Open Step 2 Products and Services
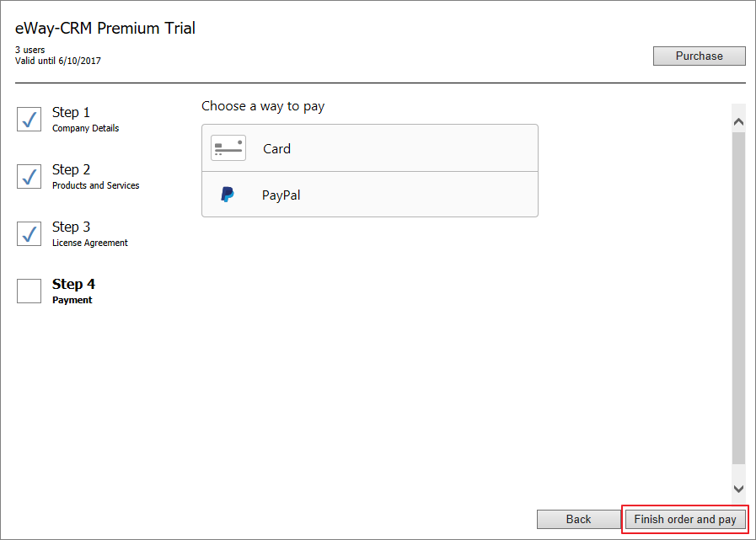The height and width of the screenshot is (540, 756). (x=95, y=176)
